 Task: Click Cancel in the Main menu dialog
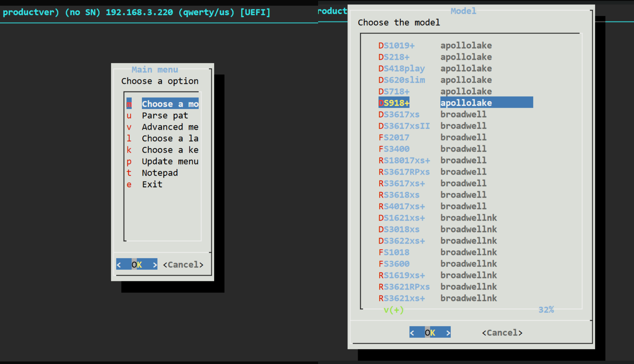pyautogui.click(x=183, y=265)
